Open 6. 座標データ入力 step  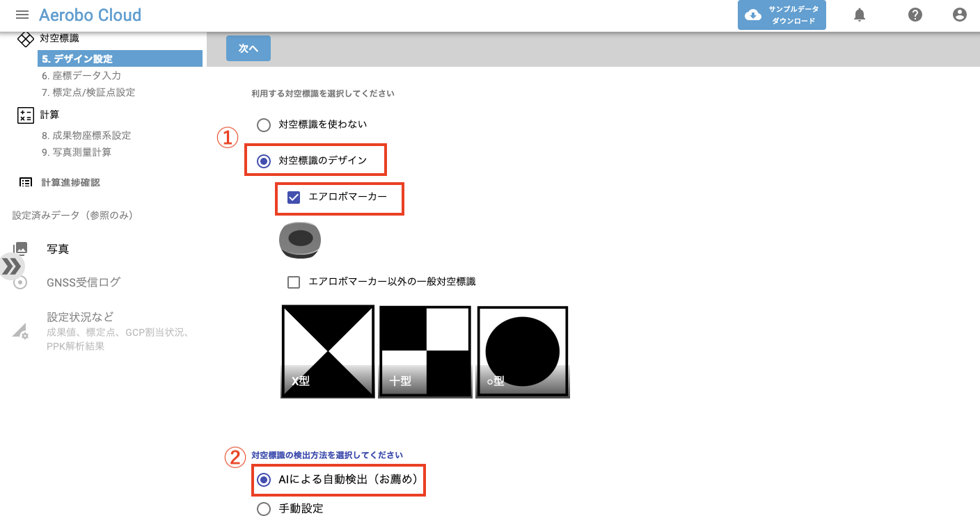(x=81, y=75)
